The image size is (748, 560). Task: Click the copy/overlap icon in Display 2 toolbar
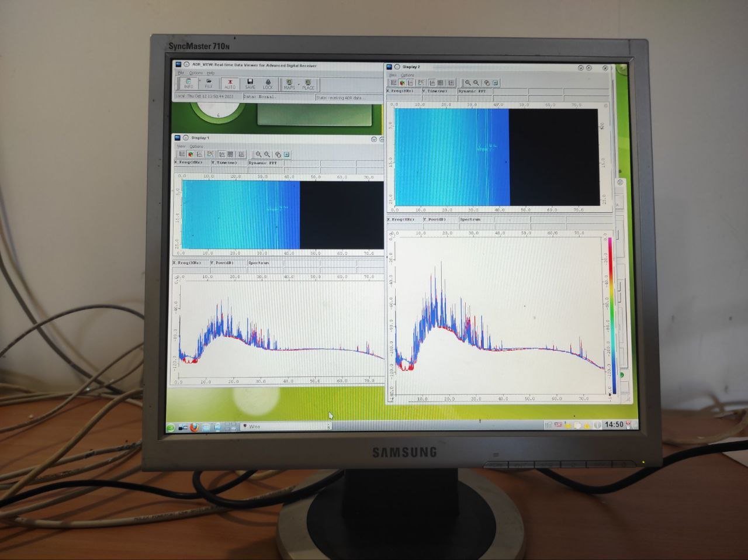tap(487, 83)
